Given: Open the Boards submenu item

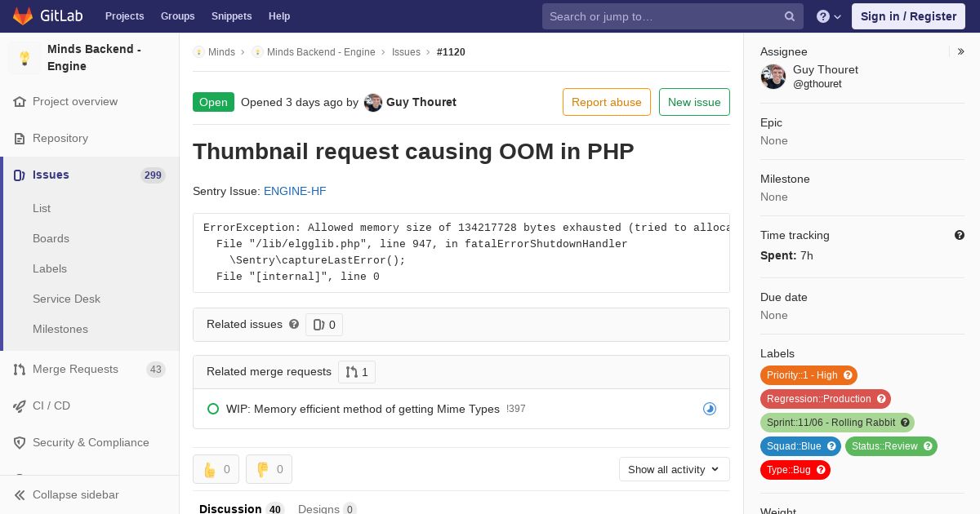Looking at the screenshot, I should pyautogui.click(x=51, y=238).
